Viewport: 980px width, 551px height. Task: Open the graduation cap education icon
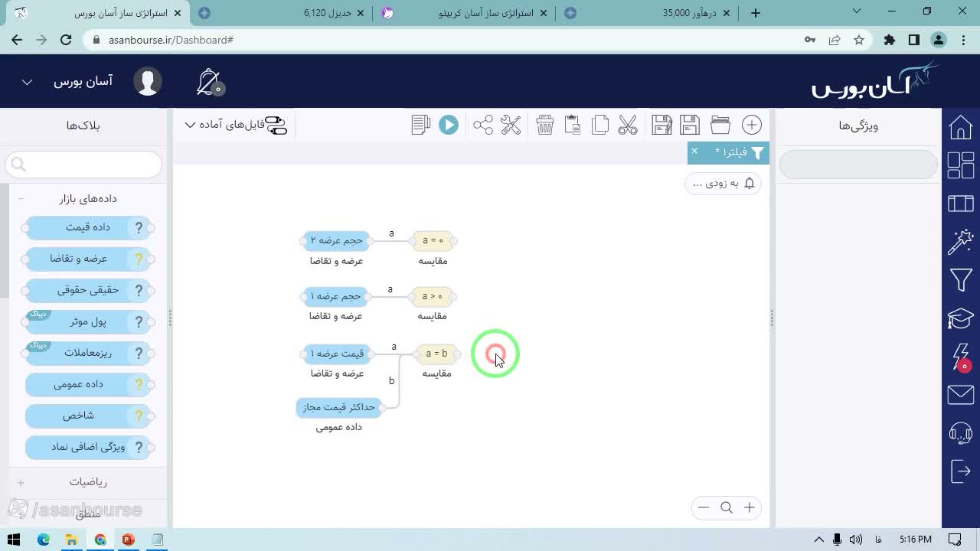pos(961,318)
